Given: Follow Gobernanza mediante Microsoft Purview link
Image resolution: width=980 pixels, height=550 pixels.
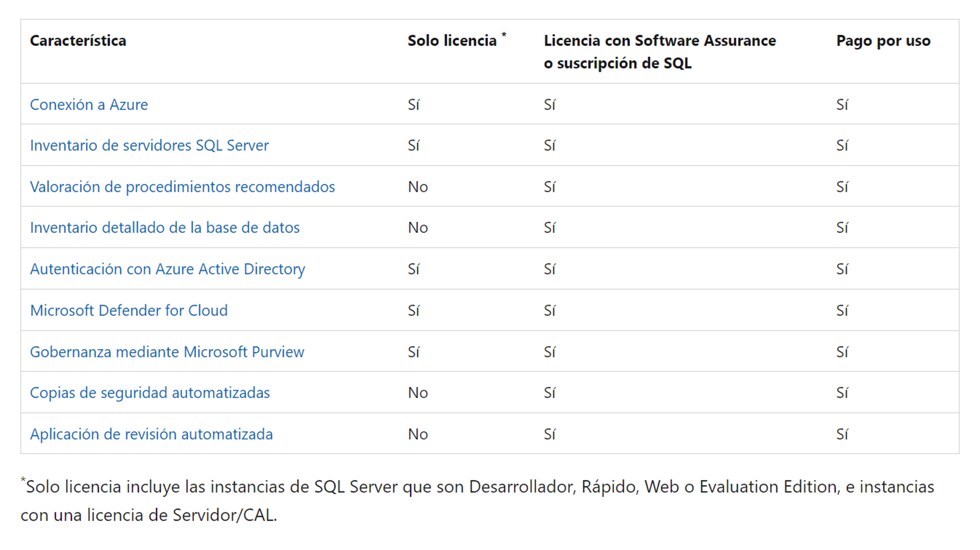Looking at the screenshot, I should [168, 352].
